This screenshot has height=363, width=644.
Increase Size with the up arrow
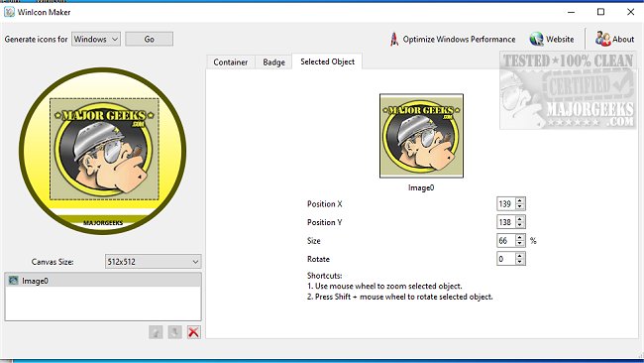click(520, 237)
